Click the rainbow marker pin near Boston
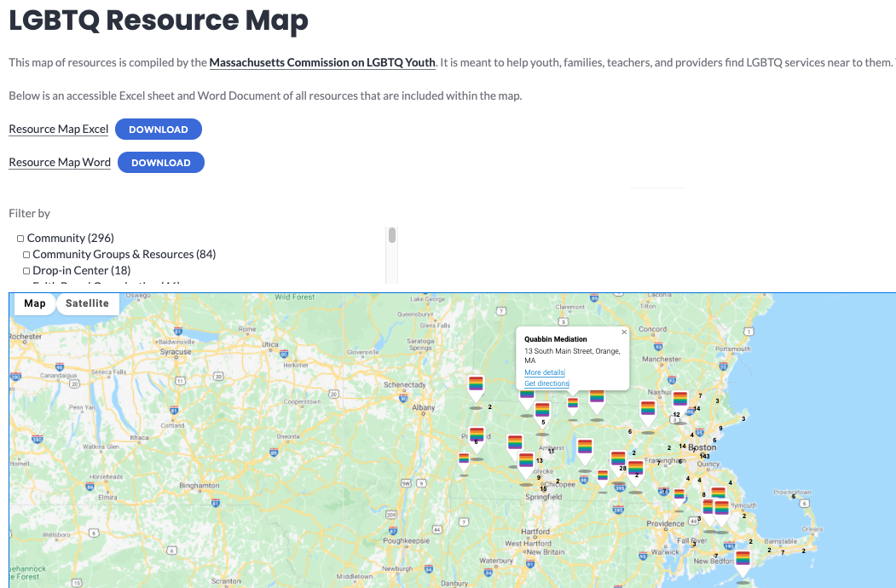 click(679, 398)
